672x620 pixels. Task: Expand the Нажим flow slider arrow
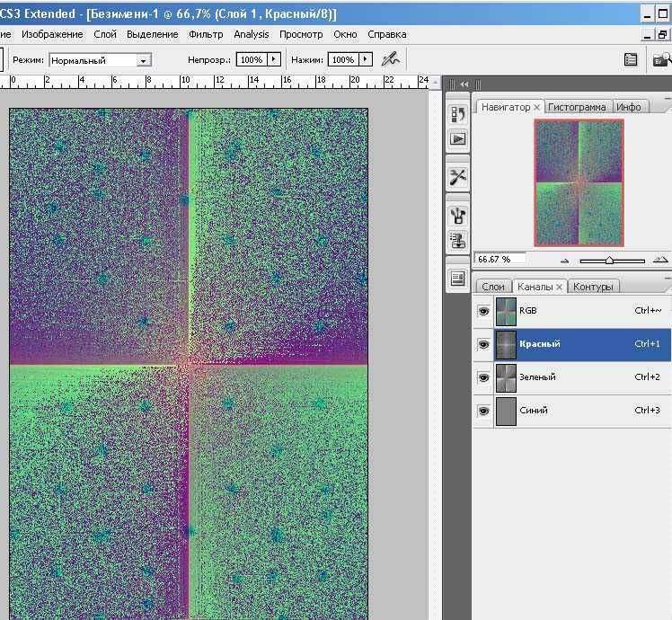pos(365,59)
